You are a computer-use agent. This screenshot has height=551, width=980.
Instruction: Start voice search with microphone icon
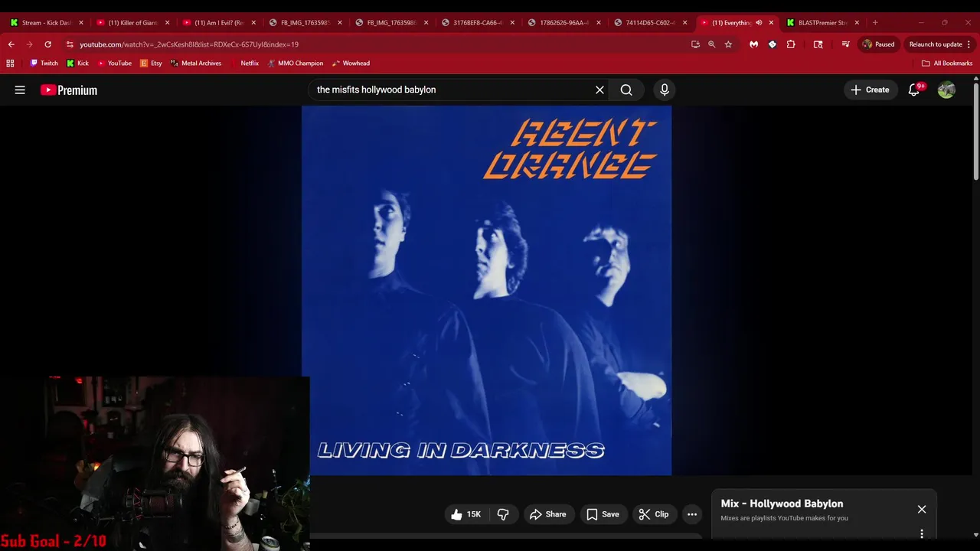coord(665,90)
